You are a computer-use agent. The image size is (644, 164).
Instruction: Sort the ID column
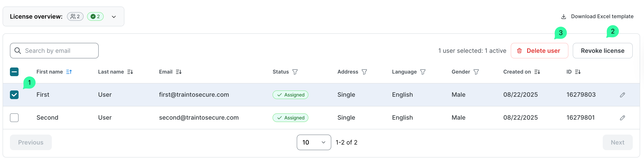577,72
